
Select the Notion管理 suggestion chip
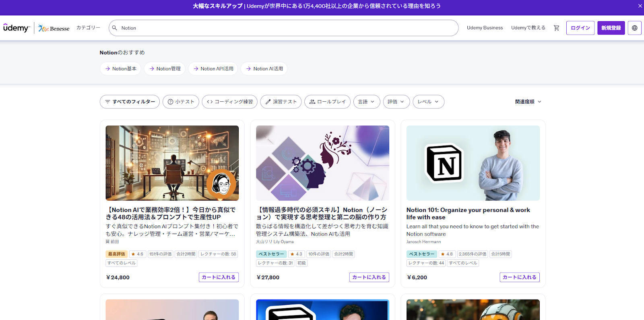pyautogui.click(x=165, y=69)
